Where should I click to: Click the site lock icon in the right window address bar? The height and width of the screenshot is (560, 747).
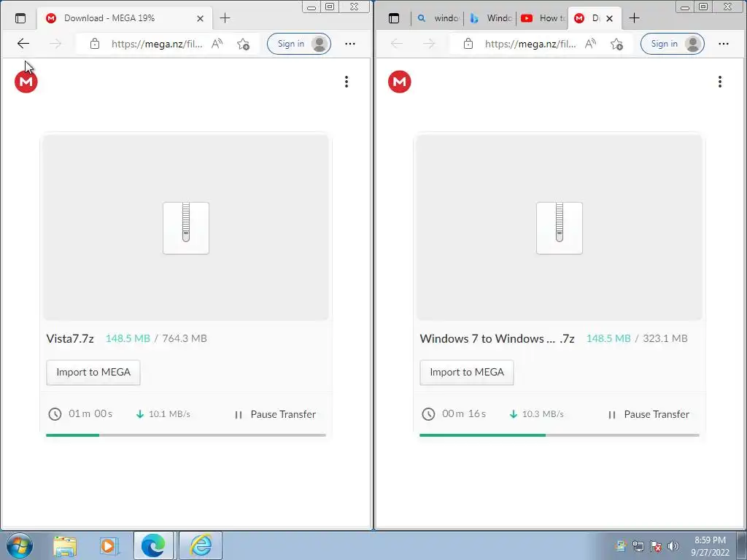[468, 44]
